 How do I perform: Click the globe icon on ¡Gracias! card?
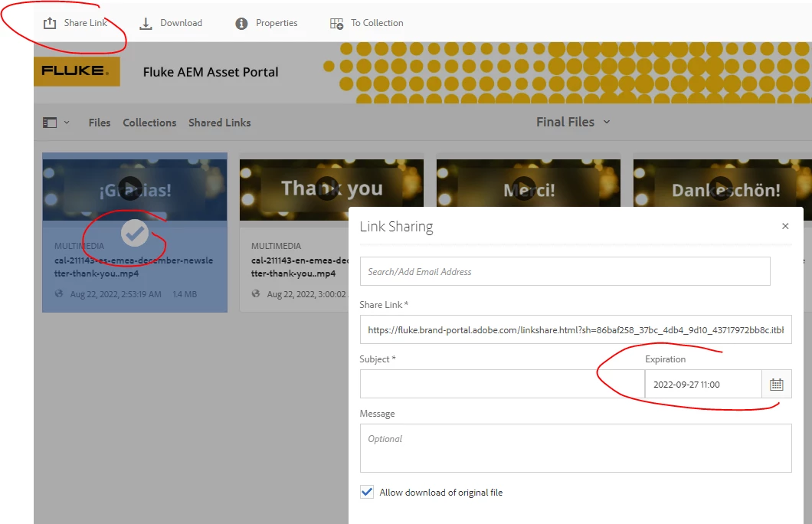[59, 293]
